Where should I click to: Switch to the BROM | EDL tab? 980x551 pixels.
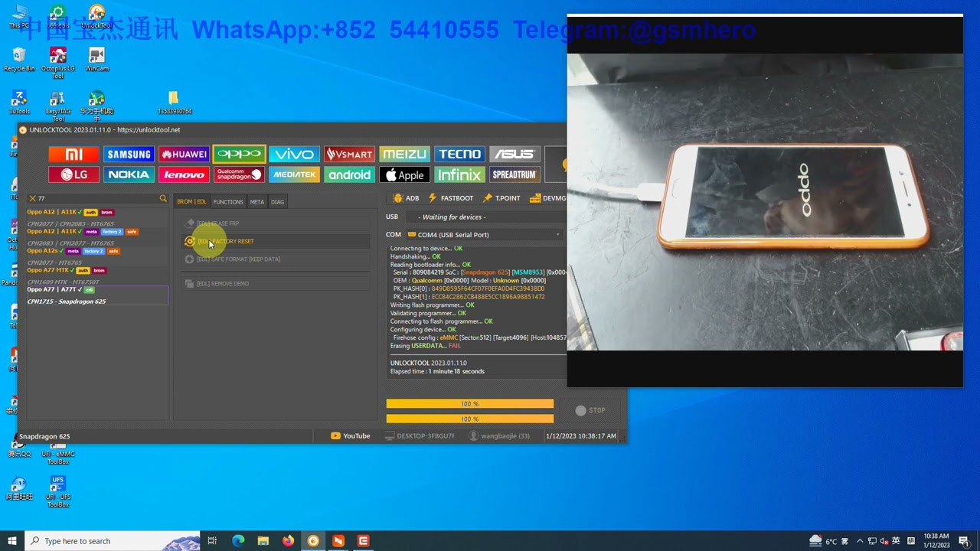click(x=191, y=202)
